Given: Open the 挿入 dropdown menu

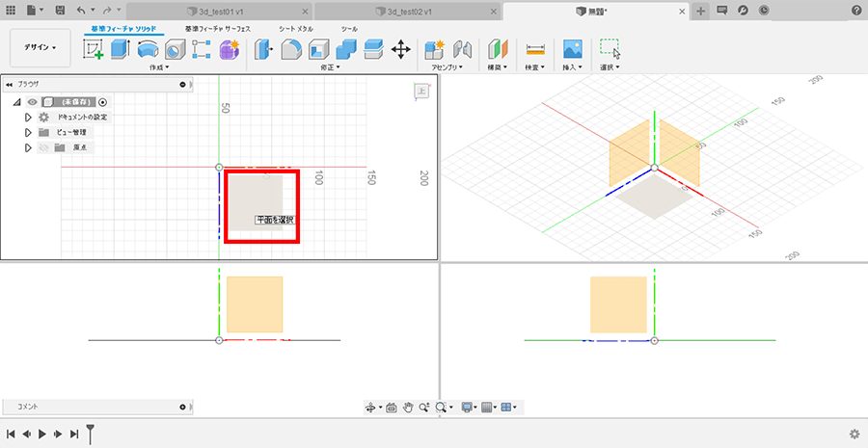Looking at the screenshot, I should [x=572, y=66].
